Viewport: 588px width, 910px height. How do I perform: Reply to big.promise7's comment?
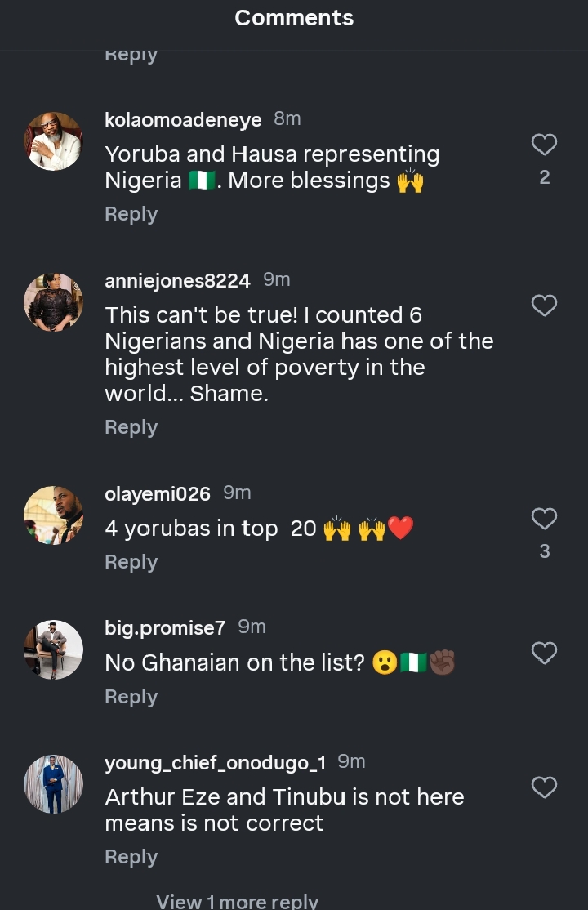(x=131, y=697)
